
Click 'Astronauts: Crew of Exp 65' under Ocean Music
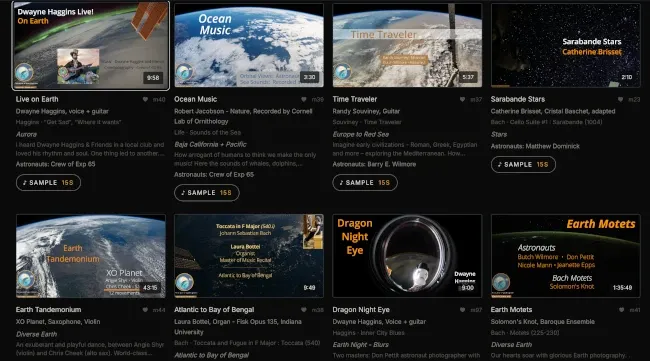point(214,174)
